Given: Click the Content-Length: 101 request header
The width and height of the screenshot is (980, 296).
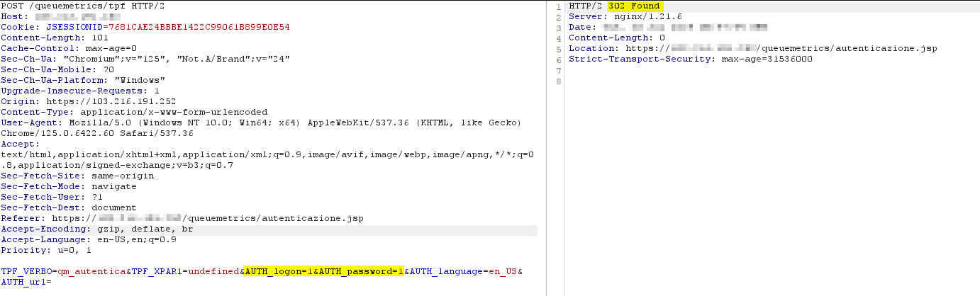Looking at the screenshot, I should coord(55,38).
